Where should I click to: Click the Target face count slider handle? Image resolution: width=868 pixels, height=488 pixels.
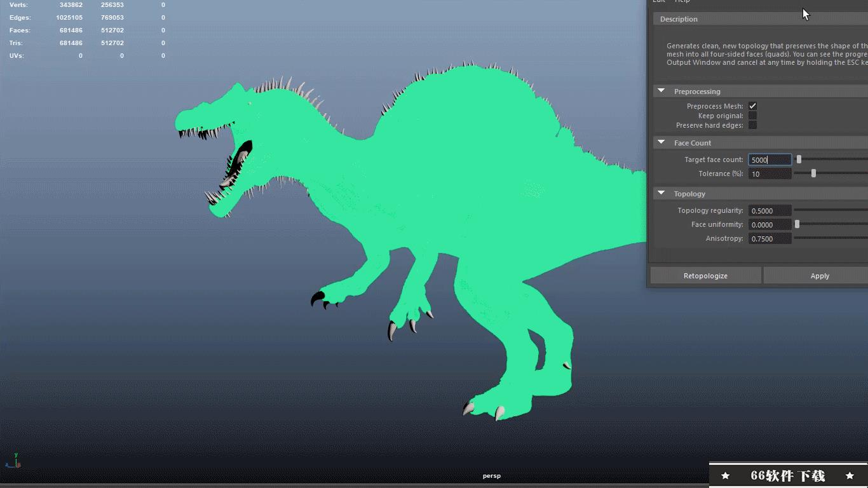pos(799,159)
